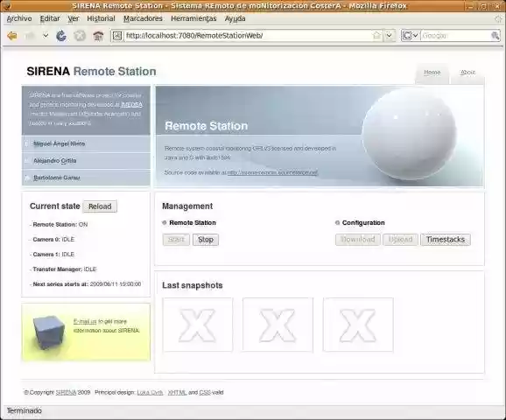Click the Start button under Remote Station

[176, 240]
